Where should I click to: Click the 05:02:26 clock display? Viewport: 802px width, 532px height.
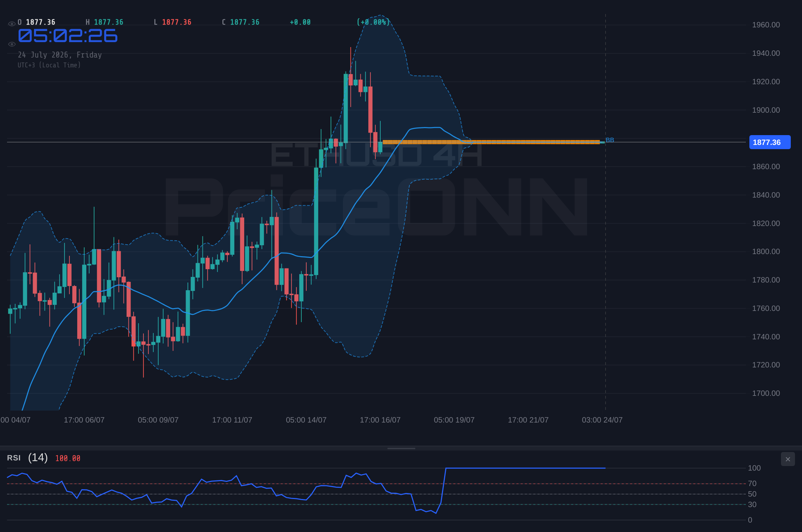point(68,36)
